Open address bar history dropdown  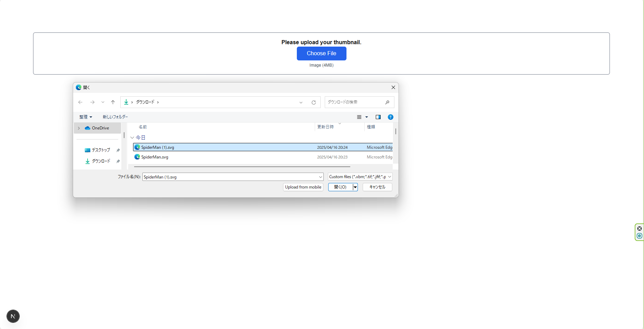pos(301,103)
